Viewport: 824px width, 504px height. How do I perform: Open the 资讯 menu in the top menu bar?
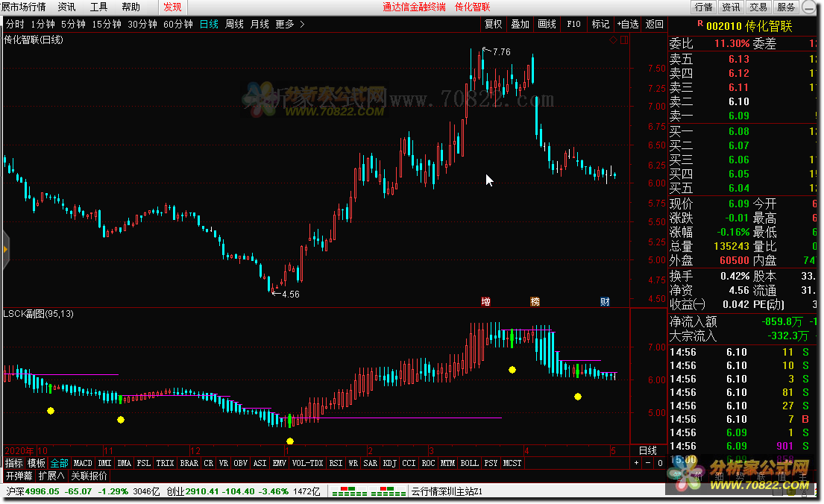pos(66,7)
